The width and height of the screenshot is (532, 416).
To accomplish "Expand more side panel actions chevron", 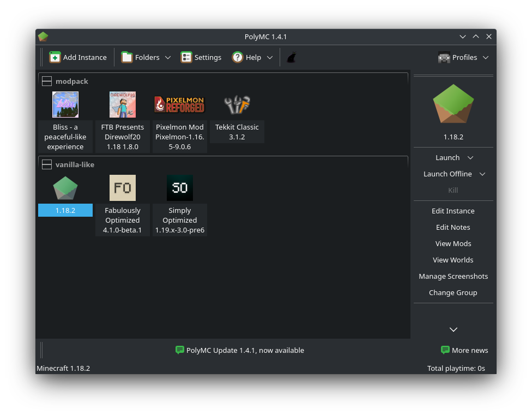I will (x=454, y=329).
